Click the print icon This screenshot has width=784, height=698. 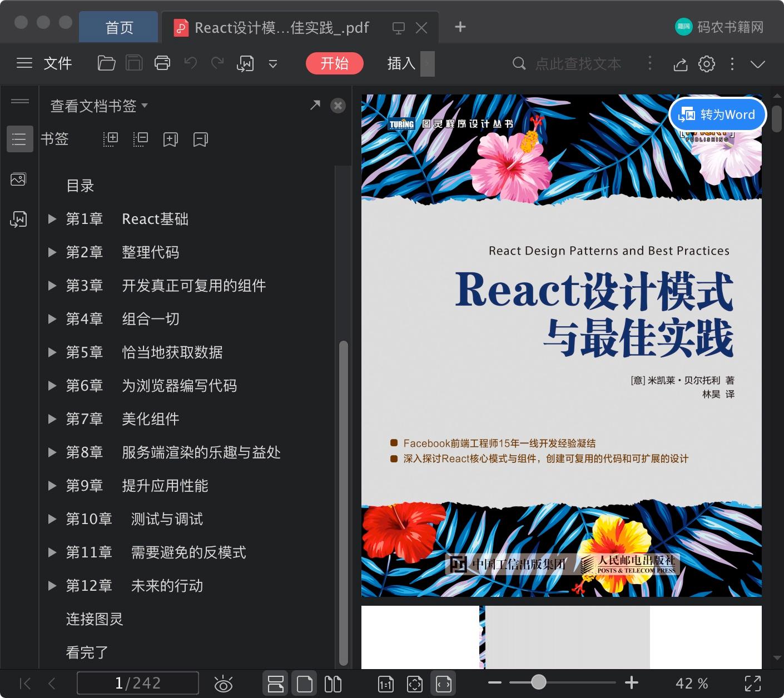(x=162, y=63)
